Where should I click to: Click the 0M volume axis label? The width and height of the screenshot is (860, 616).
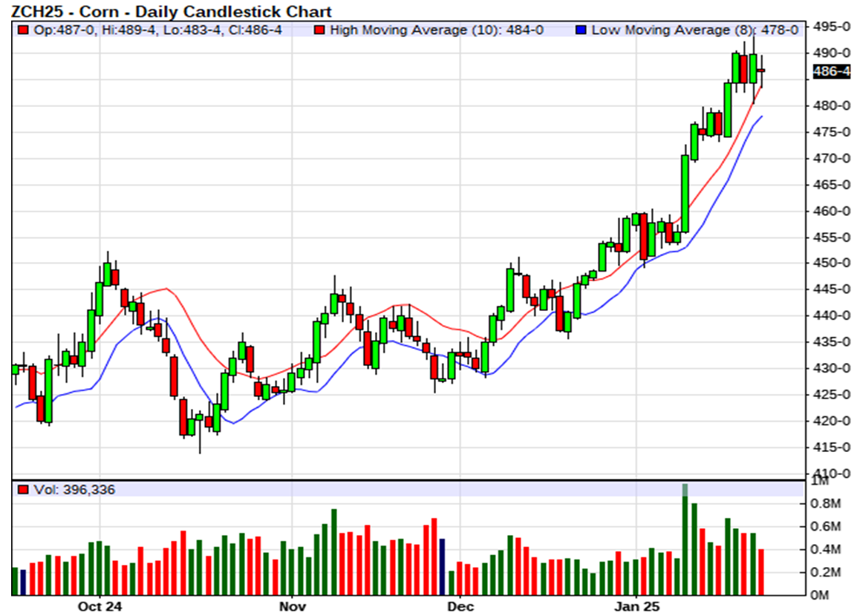819,594
